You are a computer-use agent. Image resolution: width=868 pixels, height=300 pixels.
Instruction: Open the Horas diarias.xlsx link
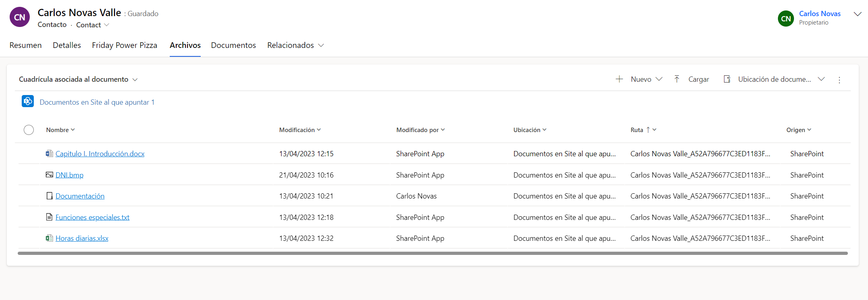[82, 238]
